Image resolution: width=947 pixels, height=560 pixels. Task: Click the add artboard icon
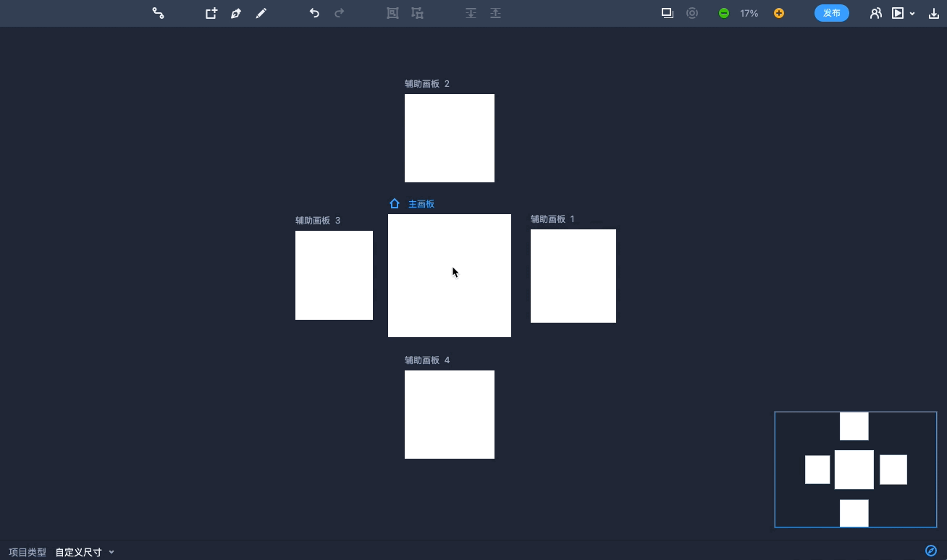click(x=211, y=13)
